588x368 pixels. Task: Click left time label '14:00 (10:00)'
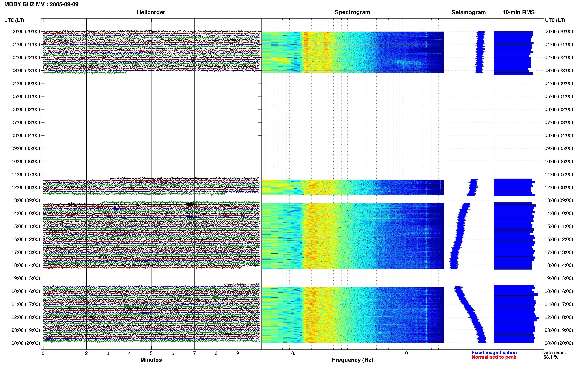pos(26,213)
